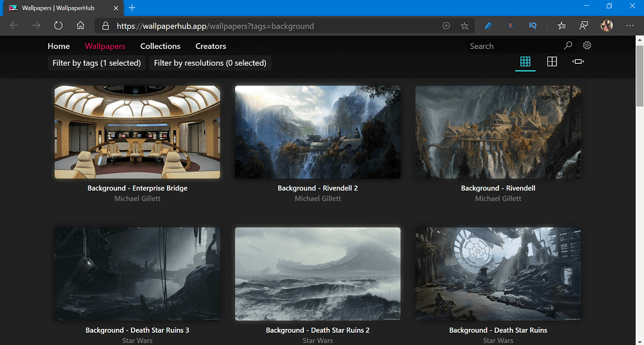Click Star Wars under Background - Death Star Ruins
Image resolution: width=644 pixels, height=345 pixels.
point(498,340)
